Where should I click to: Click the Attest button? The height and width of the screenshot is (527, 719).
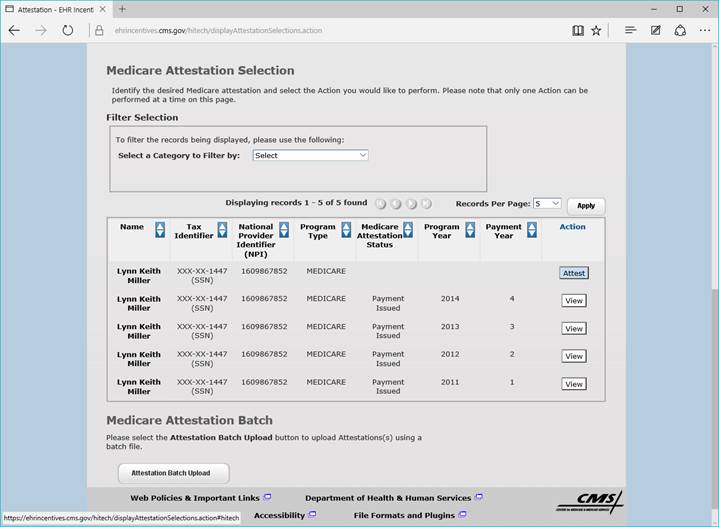(573, 273)
